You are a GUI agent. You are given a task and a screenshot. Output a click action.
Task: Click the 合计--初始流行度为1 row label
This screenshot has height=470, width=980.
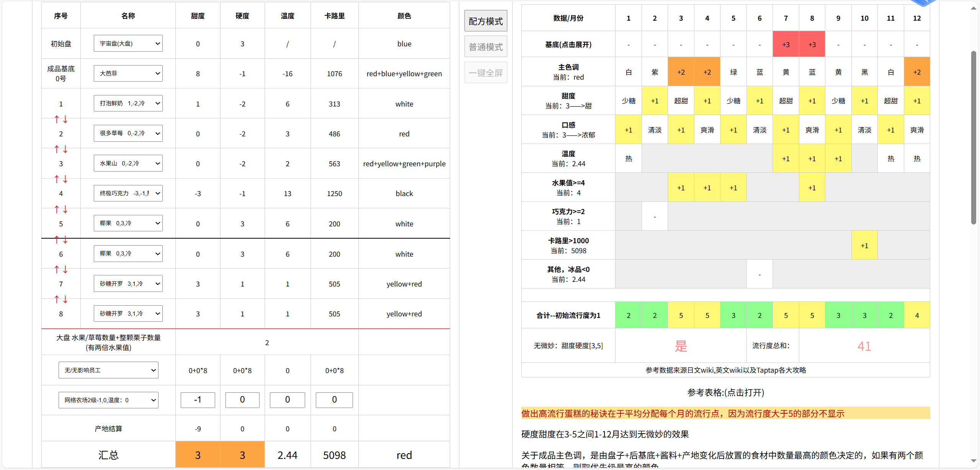(568, 315)
